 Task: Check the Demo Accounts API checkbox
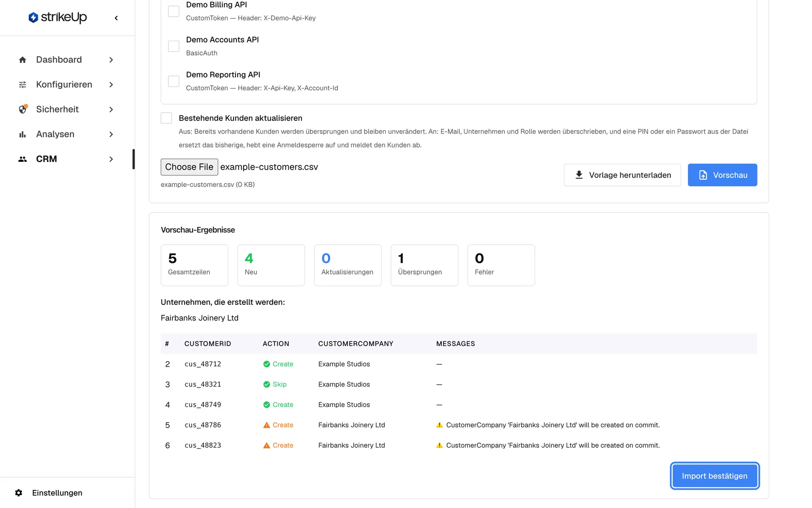174,46
